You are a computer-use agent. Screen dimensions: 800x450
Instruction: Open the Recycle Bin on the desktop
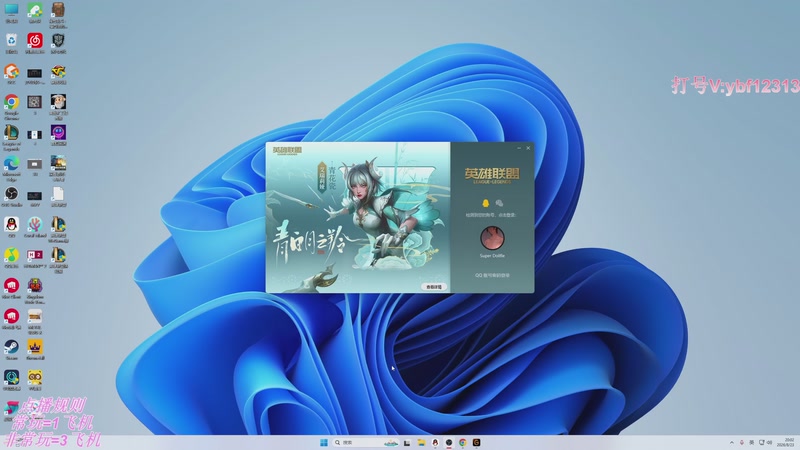(x=11, y=43)
